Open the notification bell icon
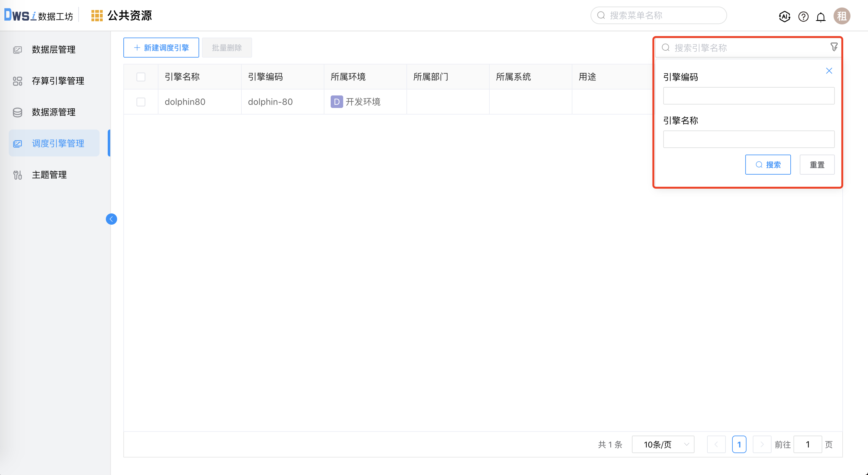Screen dimensions: 868x475 [821, 16]
